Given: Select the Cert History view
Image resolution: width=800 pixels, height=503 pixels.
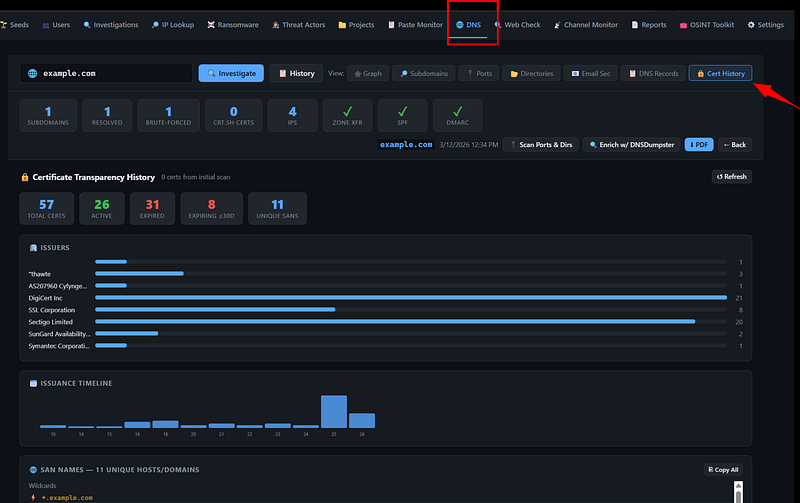Looking at the screenshot, I should (720, 73).
